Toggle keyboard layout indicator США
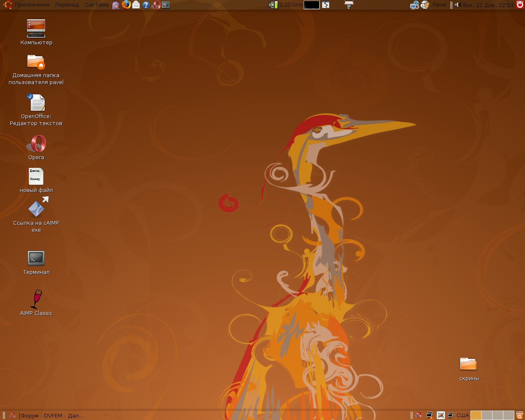Screen dimensions: 525x420 [x=463, y=415]
